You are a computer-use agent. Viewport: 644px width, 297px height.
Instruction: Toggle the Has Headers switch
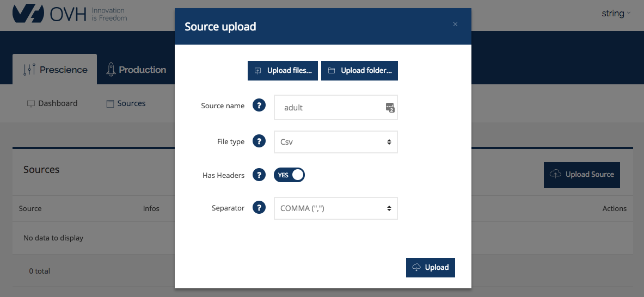tap(289, 175)
